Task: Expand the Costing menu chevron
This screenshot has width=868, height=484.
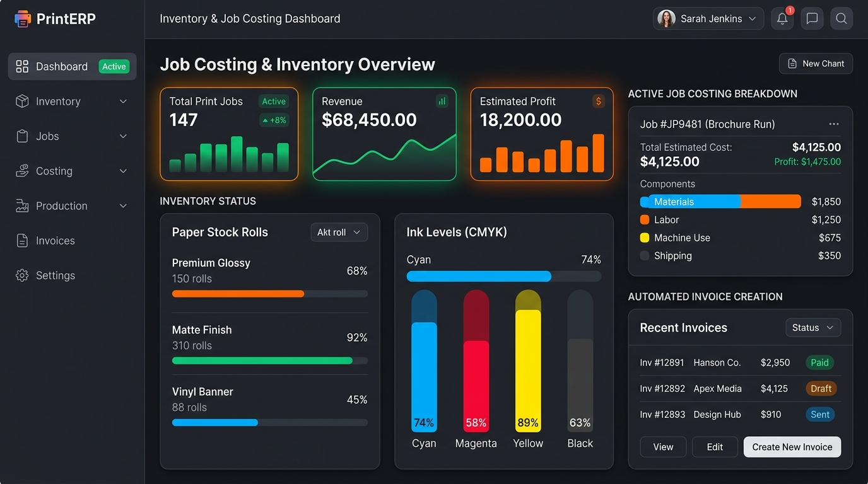Action: tap(124, 171)
